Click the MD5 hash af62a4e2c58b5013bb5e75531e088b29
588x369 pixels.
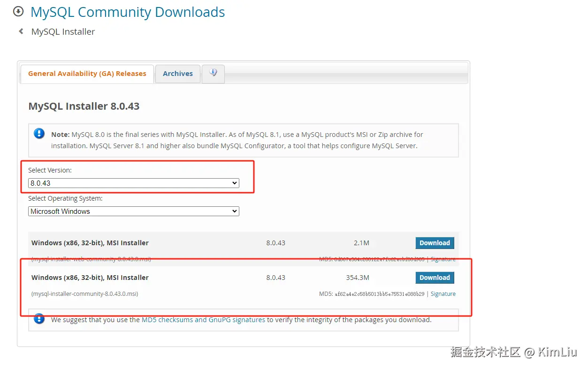pyautogui.click(x=379, y=294)
